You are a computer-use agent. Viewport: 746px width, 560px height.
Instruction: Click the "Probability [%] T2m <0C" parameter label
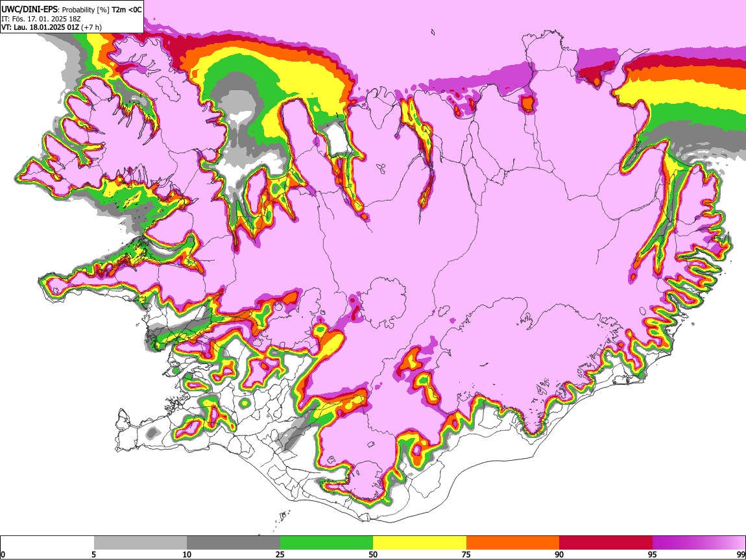pos(102,10)
